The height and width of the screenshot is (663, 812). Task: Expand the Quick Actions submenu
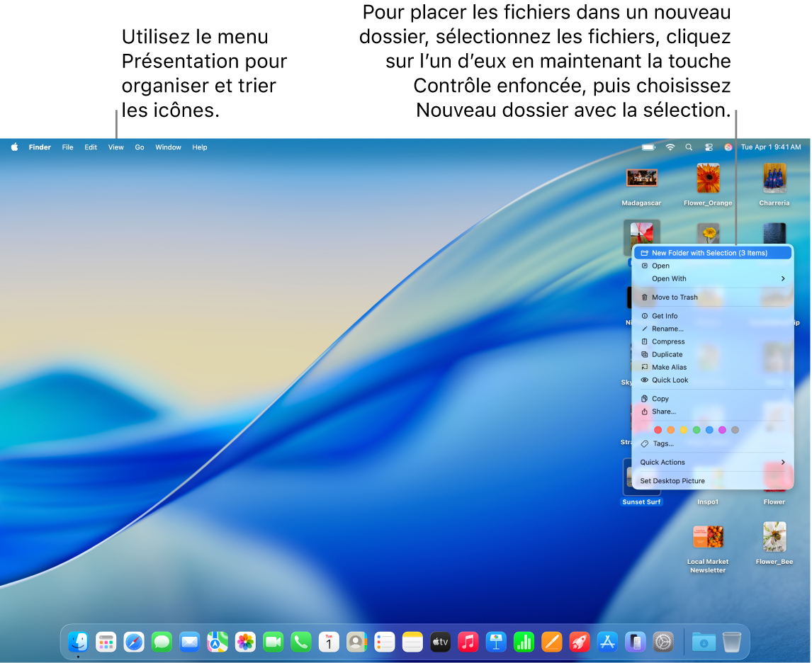pyautogui.click(x=712, y=462)
